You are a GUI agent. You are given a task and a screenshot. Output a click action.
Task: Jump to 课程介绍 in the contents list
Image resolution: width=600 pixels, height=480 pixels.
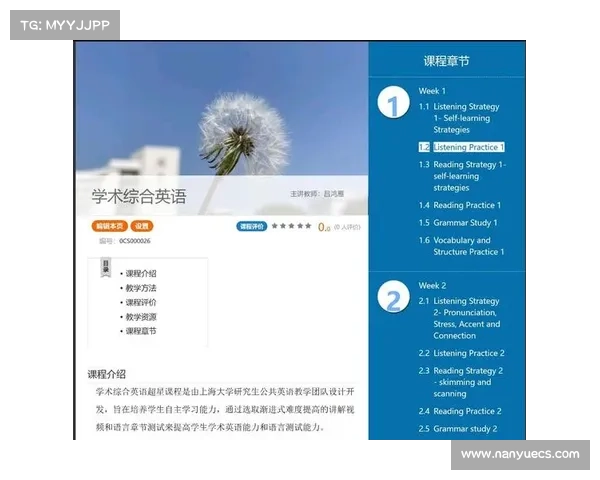[140, 273]
